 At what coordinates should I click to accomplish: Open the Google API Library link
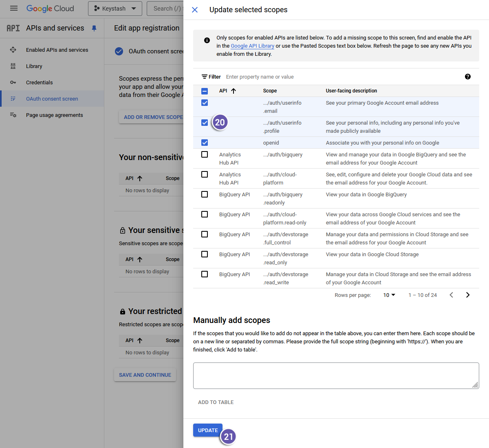click(x=252, y=46)
